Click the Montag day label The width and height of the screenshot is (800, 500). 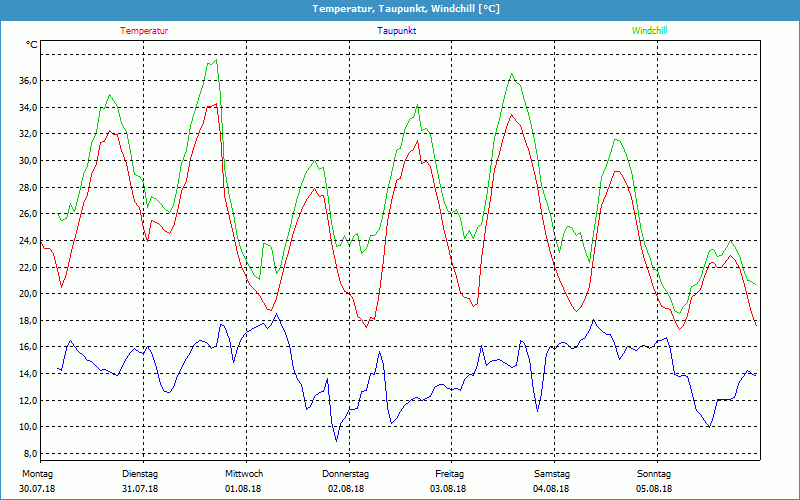point(37,474)
